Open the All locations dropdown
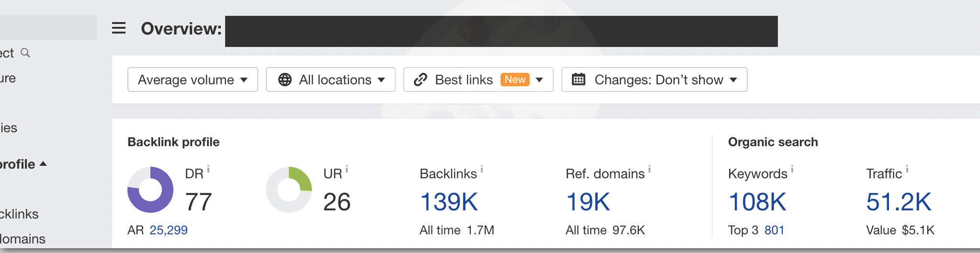Viewport: 980px width, 253px height. click(330, 80)
